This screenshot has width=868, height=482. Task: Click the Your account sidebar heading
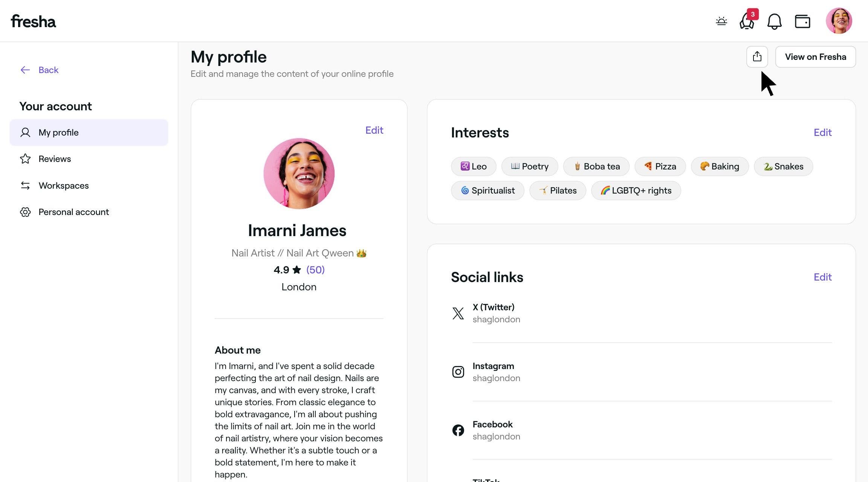[x=56, y=107]
